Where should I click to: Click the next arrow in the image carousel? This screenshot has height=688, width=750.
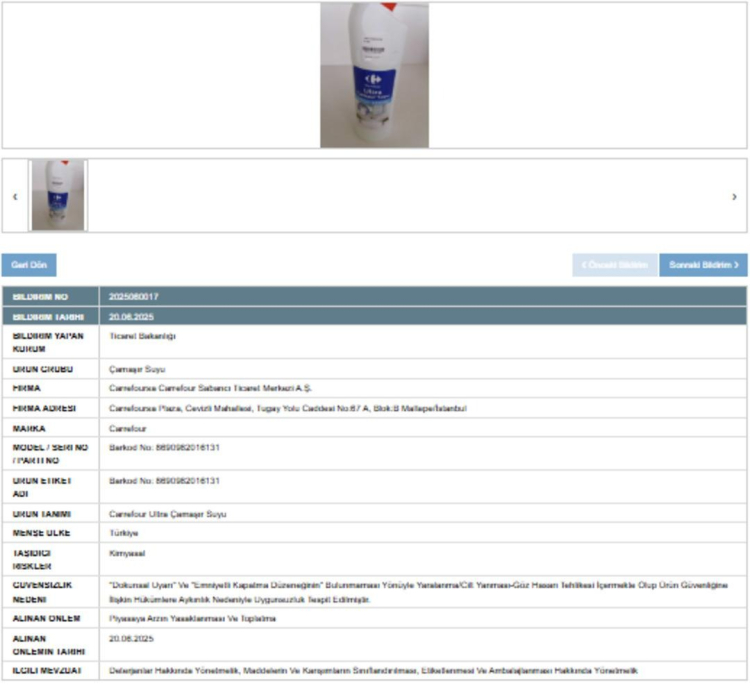pos(734,197)
